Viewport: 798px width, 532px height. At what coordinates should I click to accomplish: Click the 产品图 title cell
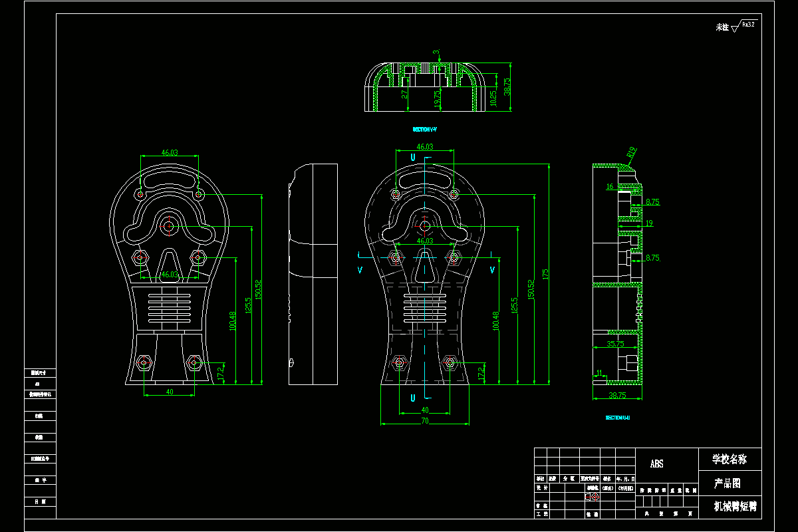click(730, 483)
